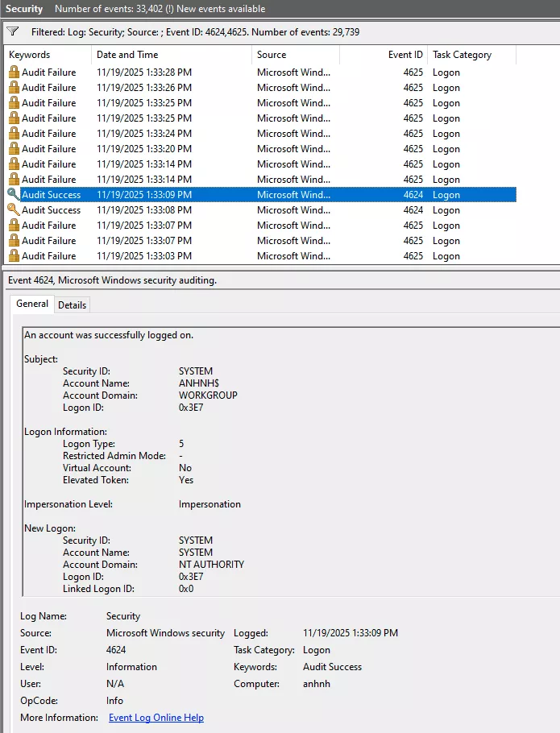Click the ANHNH$ account name value
Image resolution: width=560 pixels, height=733 pixels.
pyautogui.click(x=201, y=384)
